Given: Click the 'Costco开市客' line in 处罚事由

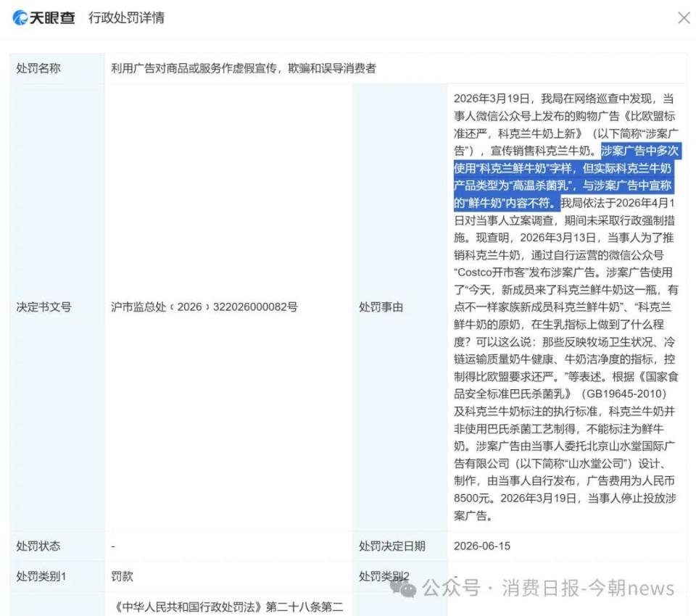Looking at the screenshot, I should [563, 272].
